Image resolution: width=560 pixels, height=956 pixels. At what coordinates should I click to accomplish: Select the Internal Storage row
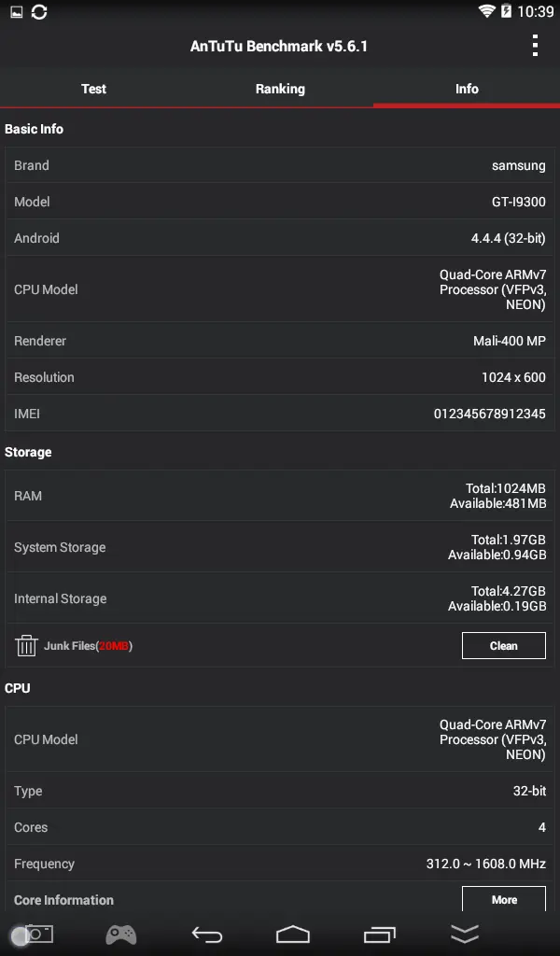tap(280, 598)
